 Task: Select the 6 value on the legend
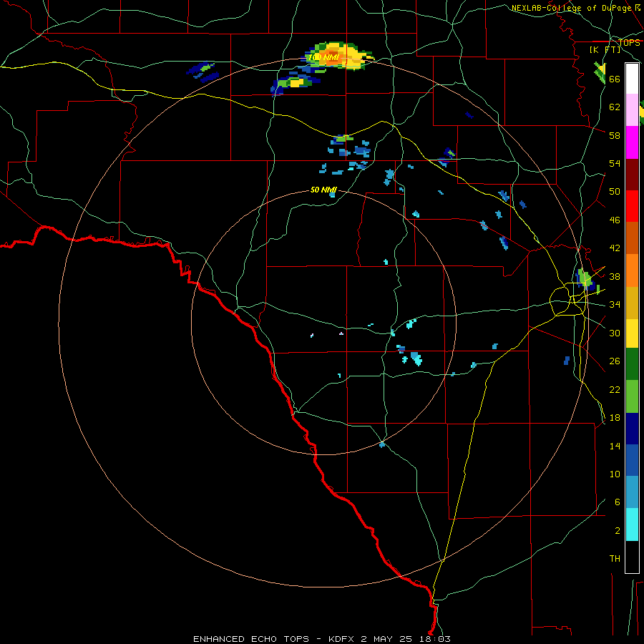[617, 502]
